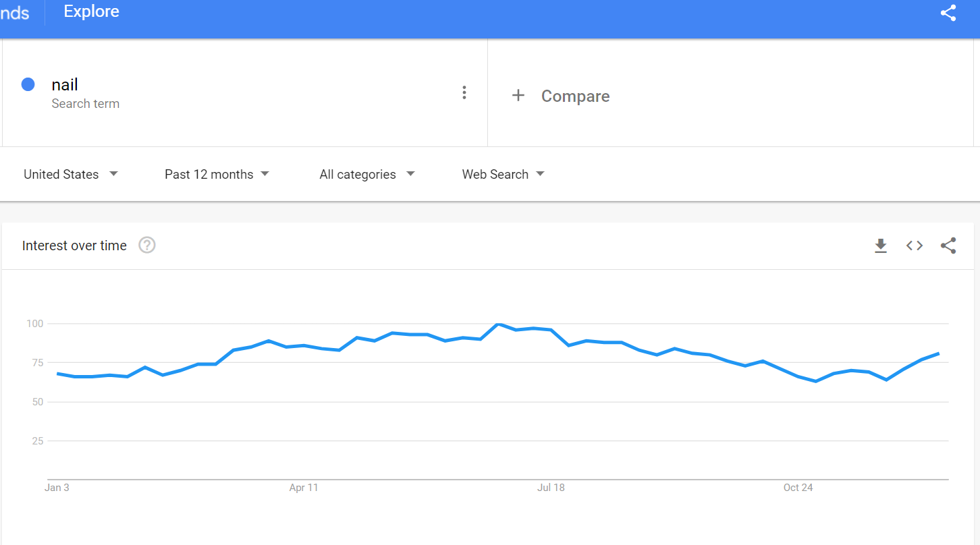
Task: Click the Trends logo text in the header
Action: pyautogui.click(x=15, y=13)
